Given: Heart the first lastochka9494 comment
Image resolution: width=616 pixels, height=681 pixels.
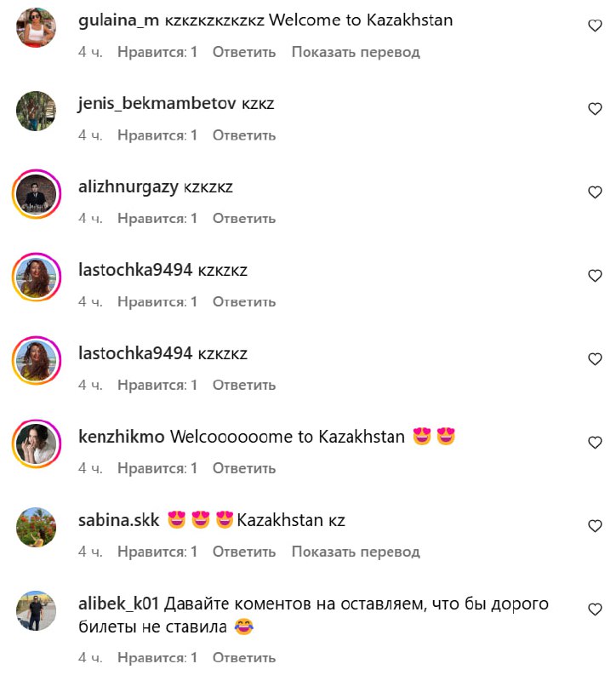Looking at the screenshot, I should (595, 275).
